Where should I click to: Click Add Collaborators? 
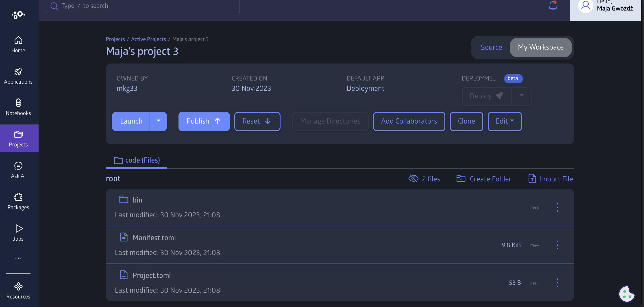pyautogui.click(x=409, y=121)
